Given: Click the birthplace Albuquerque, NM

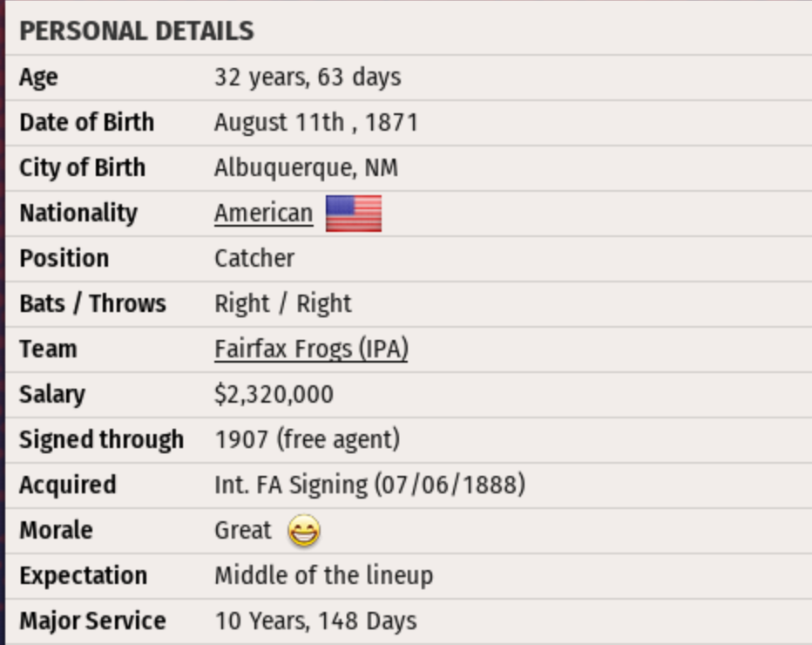Looking at the screenshot, I should pyautogui.click(x=306, y=167).
